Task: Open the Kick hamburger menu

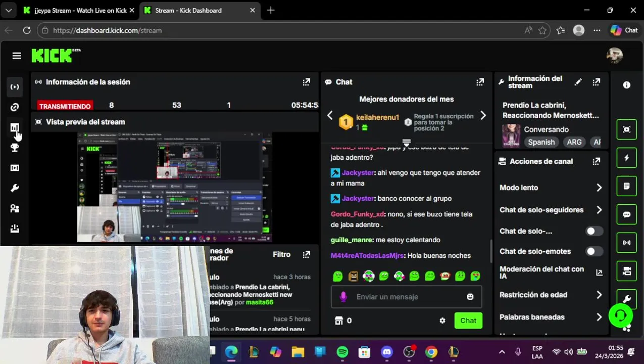Action: click(x=17, y=56)
